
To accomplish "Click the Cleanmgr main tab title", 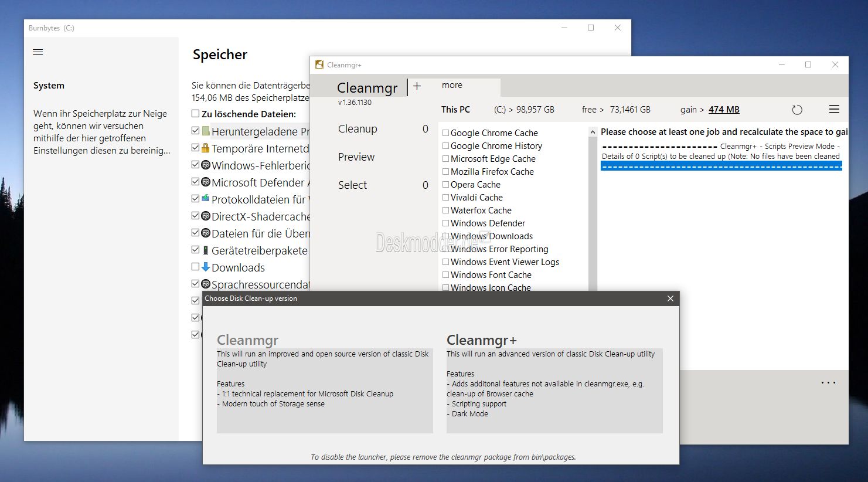I will [x=367, y=88].
